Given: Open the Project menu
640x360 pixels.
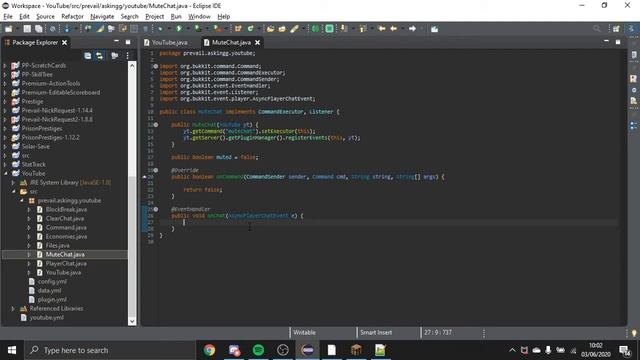Looking at the screenshot, I should pos(154,16).
